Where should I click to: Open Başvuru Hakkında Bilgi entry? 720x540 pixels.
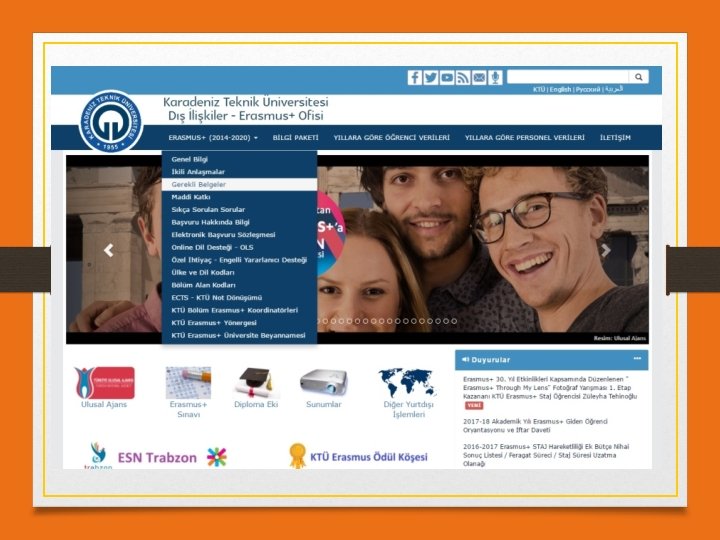click(x=239, y=222)
